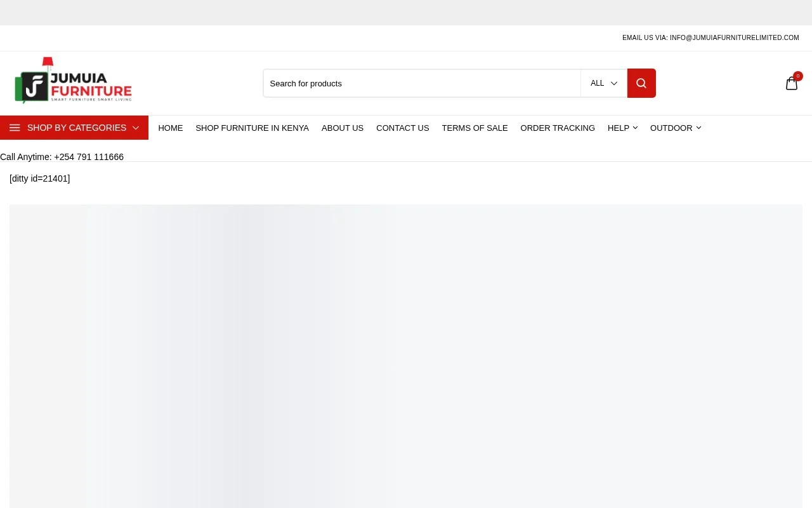
Task: Open the About Us page
Action: click(x=343, y=128)
